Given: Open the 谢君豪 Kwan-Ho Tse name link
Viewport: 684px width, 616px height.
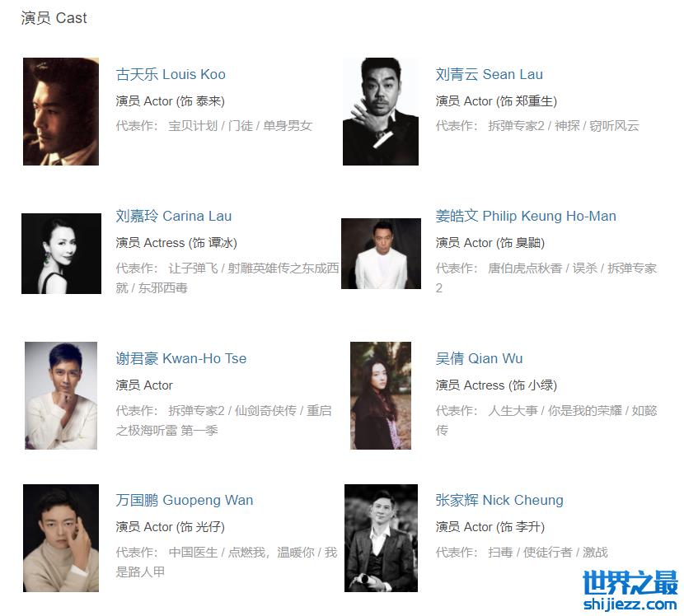Looking at the screenshot, I should [x=181, y=359].
